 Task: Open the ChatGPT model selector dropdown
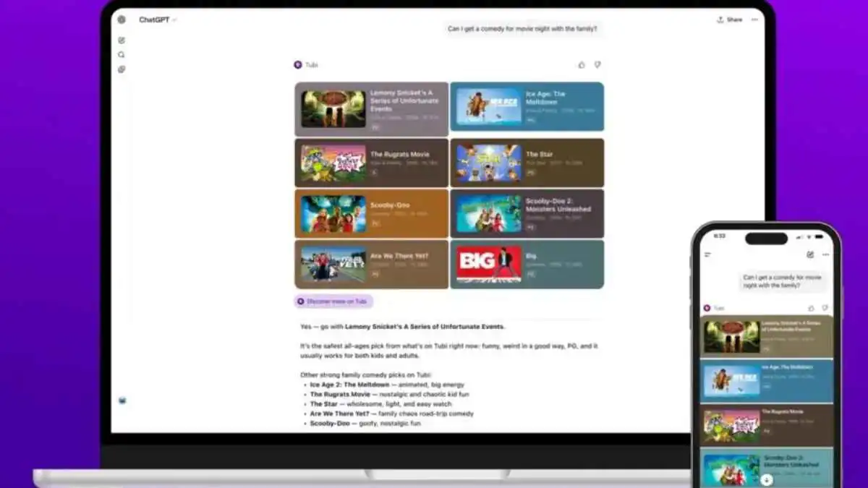(174, 20)
